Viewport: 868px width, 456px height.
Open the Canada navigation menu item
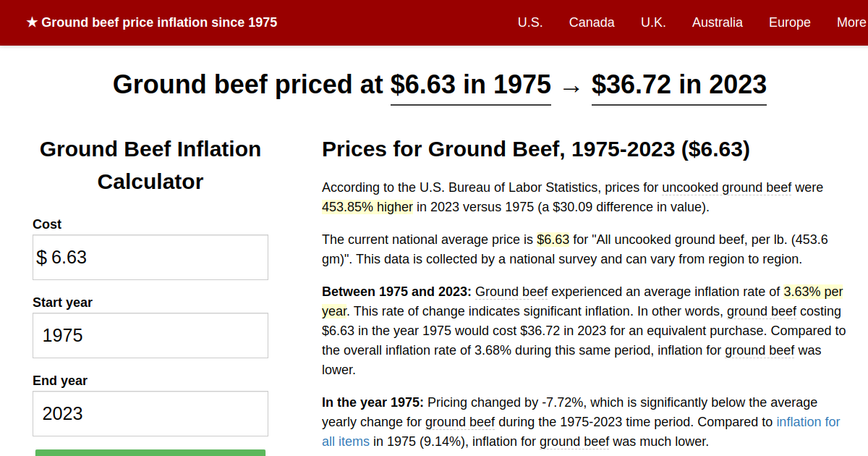coord(592,22)
